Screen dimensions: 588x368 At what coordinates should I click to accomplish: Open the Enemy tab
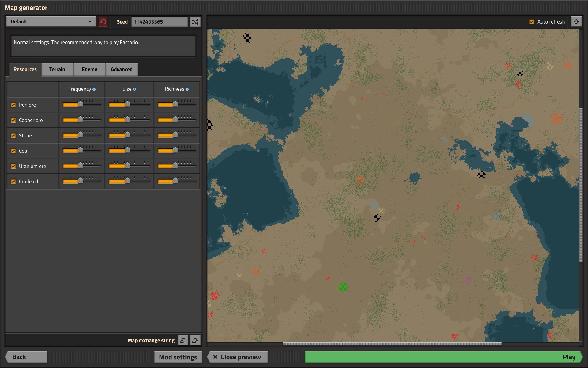click(89, 70)
